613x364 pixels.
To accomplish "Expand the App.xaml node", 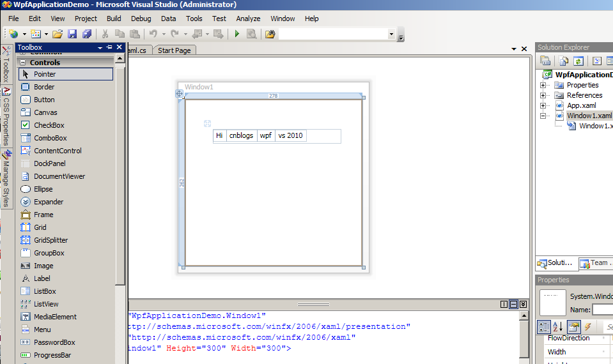I will [543, 105].
